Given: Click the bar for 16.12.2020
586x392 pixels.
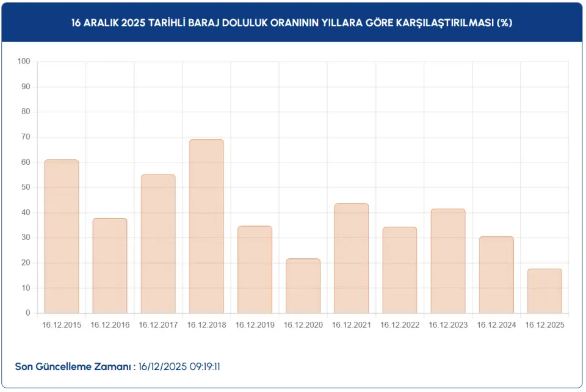Looking at the screenshot, I should pos(303,286).
